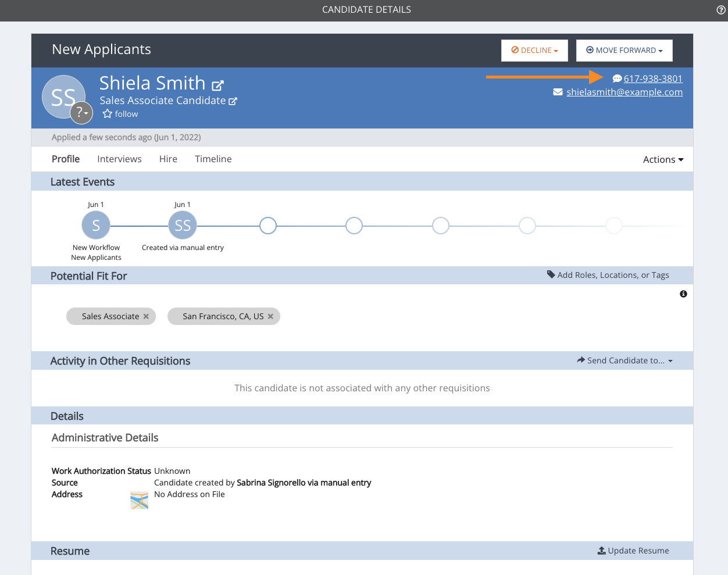Viewport: 728px width, 575px height.
Task: Click the follow star icon
Action: tap(108, 114)
